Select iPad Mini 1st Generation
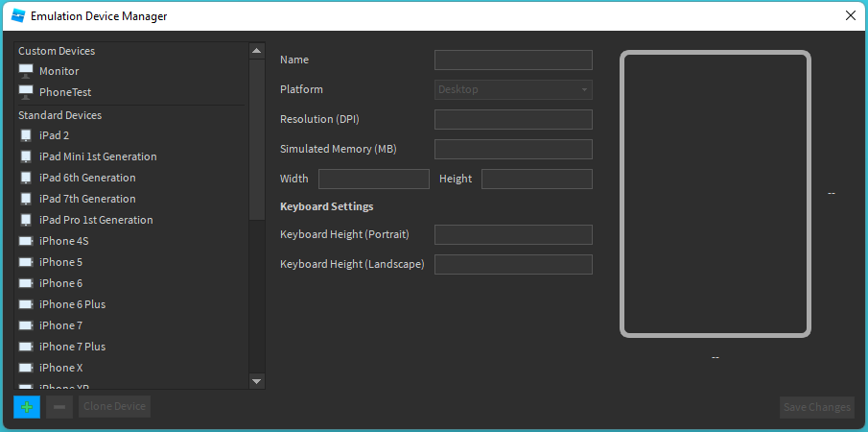 98,156
